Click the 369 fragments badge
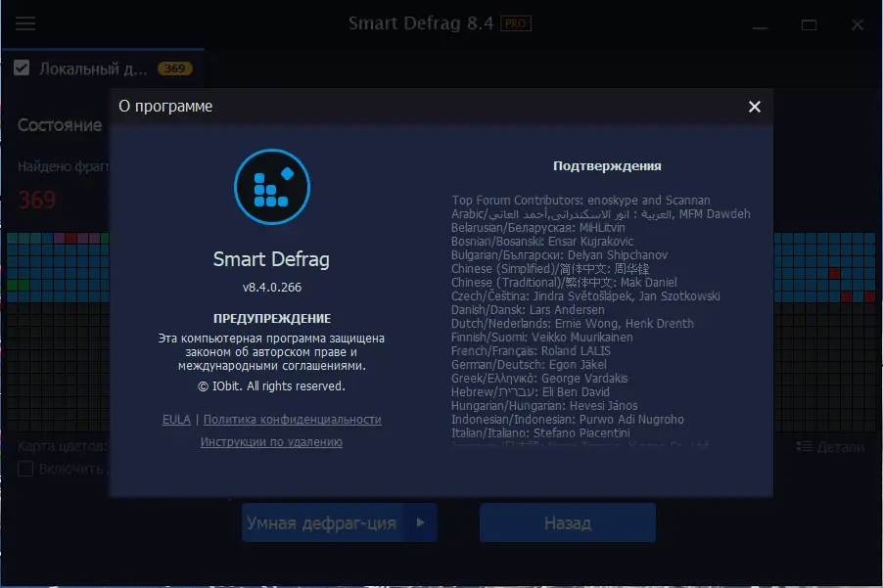This screenshot has width=883, height=588. (x=174, y=68)
